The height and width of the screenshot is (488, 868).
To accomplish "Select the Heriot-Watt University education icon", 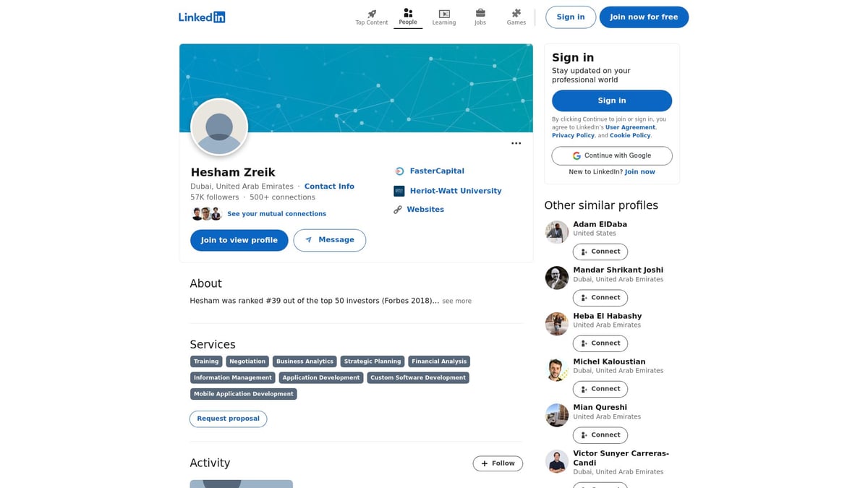I will pyautogui.click(x=399, y=190).
